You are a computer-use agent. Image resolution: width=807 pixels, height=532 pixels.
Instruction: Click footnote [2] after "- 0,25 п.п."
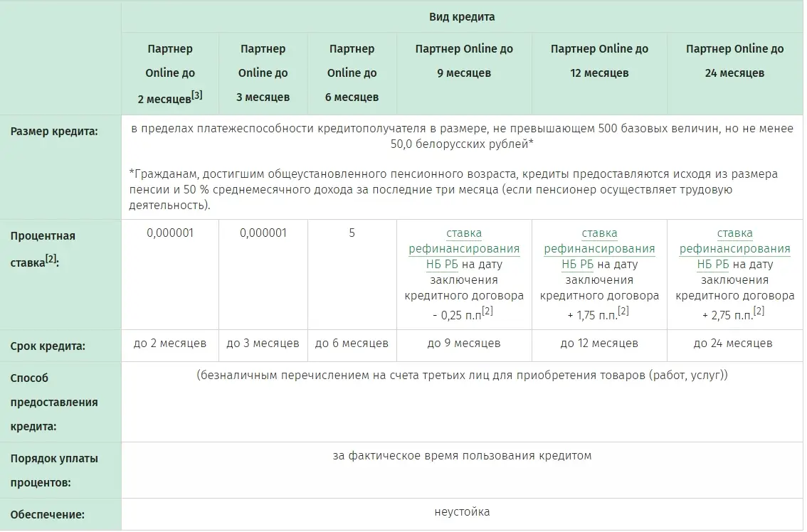[x=487, y=311]
